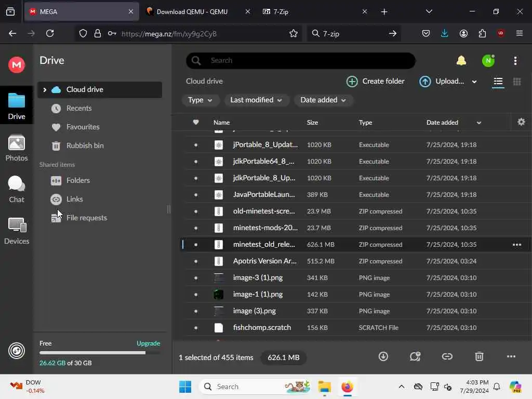This screenshot has width=532, height=399.
Task: Open options for minetest_old_rele row
Action: tap(517, 245)
